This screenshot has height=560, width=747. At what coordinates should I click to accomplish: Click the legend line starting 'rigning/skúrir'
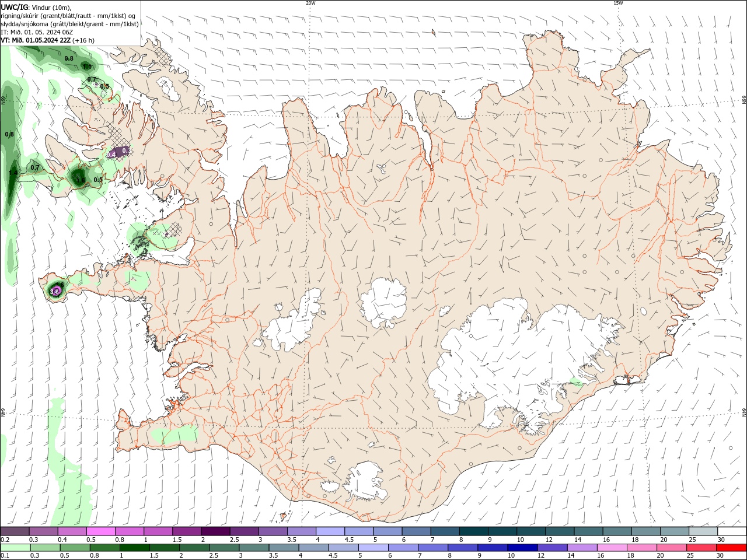pyautogui.click(x=68, y=16)
